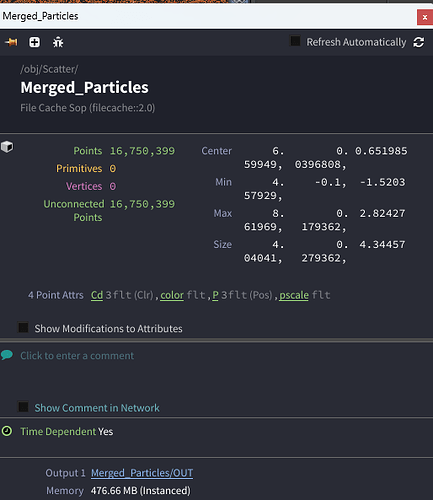
Task: Open Merged_Particles/OUT output link
Action: [142, 473]
